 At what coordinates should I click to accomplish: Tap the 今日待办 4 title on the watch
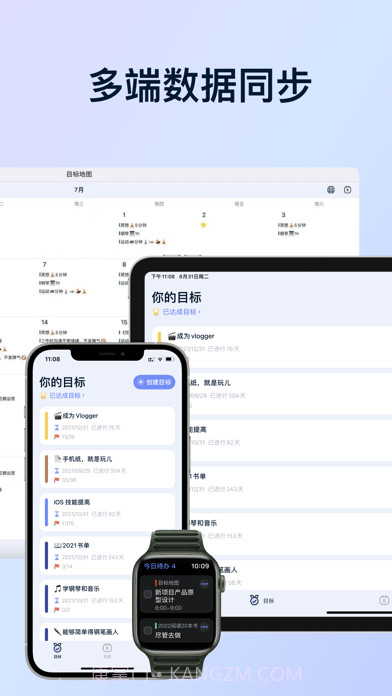point(160,566)
